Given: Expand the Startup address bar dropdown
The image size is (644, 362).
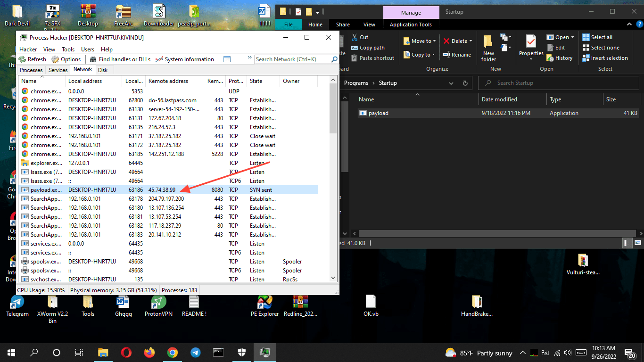Looking at the screenshot, I should tap(452, 82).
